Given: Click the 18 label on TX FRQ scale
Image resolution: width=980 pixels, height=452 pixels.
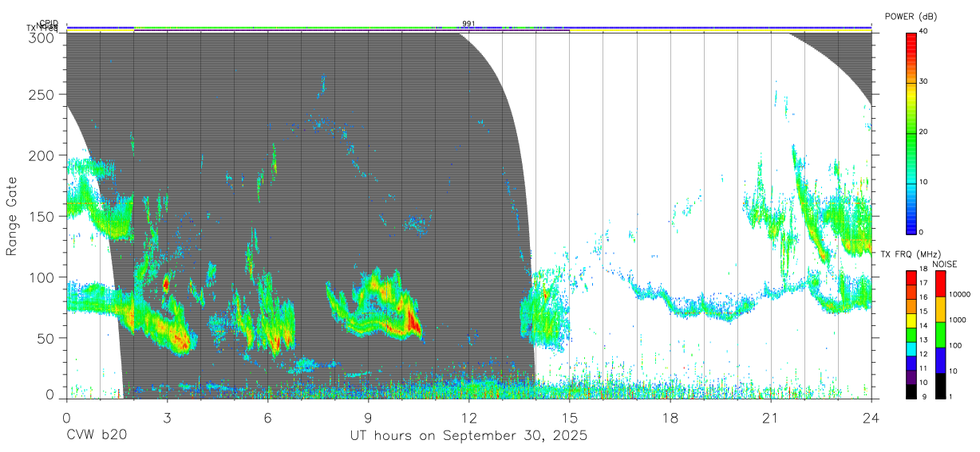Looking at the screenshot, I should 923,270.
